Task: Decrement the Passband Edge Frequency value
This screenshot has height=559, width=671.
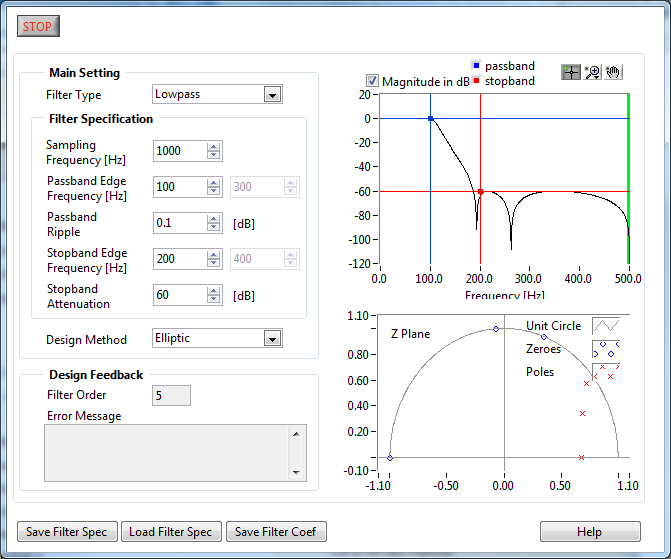Action: point(213,191)
